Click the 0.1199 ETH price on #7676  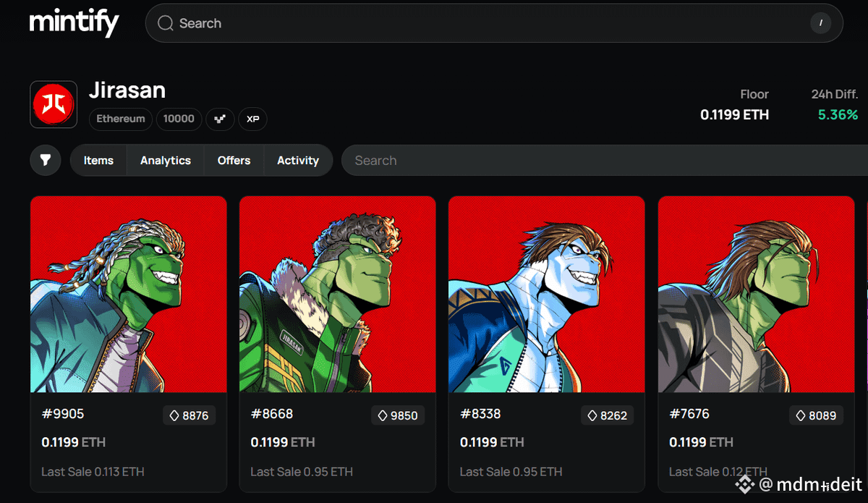tap(701, 442)
